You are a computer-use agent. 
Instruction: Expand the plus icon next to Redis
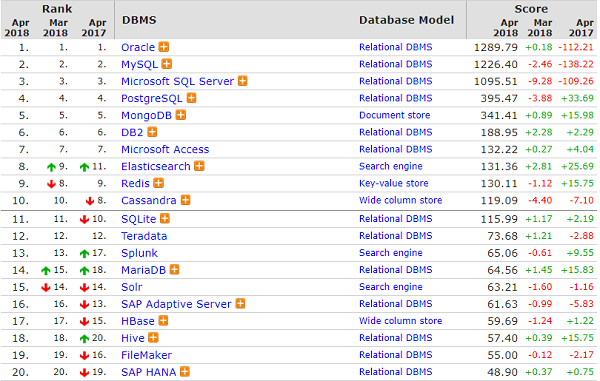coord(158,183)
